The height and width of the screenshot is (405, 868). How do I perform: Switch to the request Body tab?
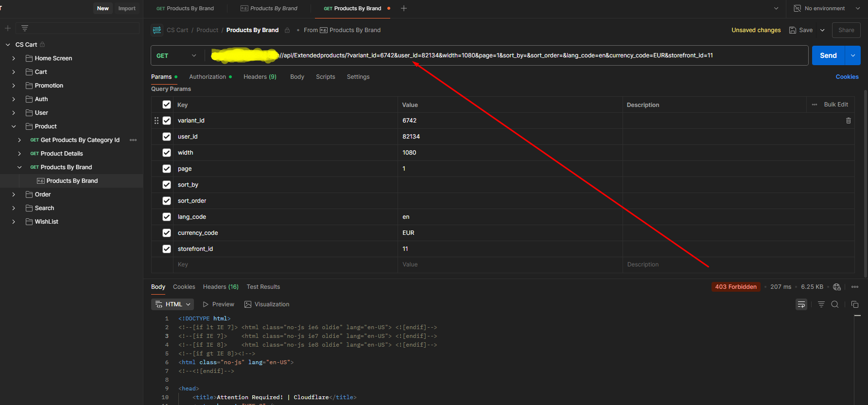297,77
